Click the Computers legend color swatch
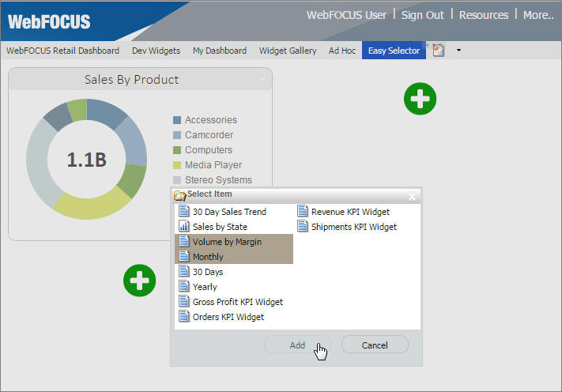Viewport: 562px width, 392px height. point(177,150)
